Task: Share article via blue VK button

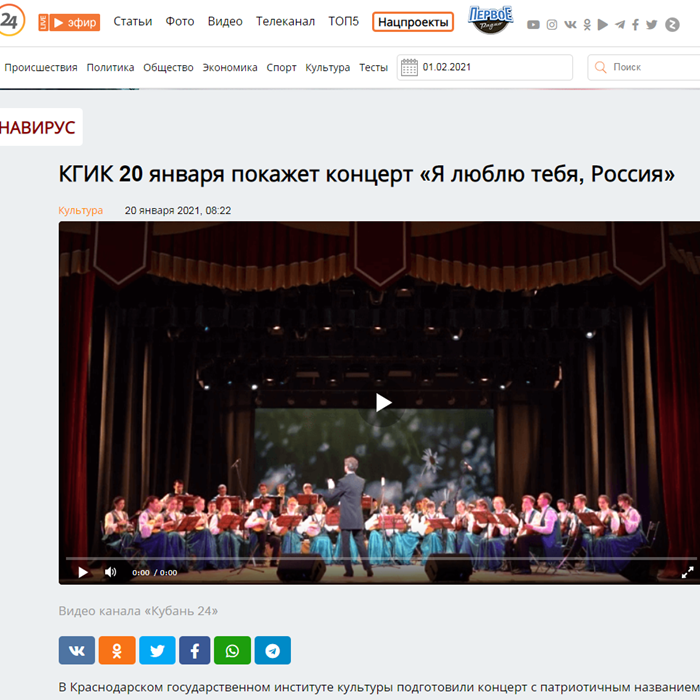Action: click(x=77, y=650)
